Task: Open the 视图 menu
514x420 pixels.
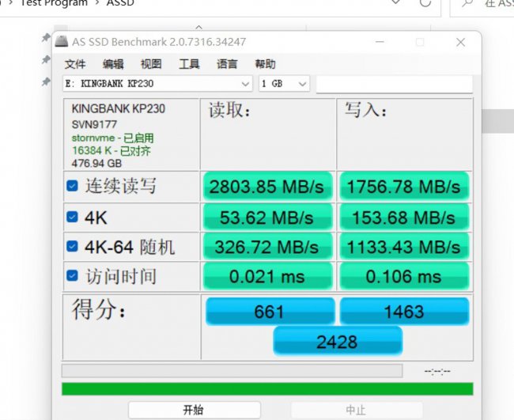Action: pos(151,63)
